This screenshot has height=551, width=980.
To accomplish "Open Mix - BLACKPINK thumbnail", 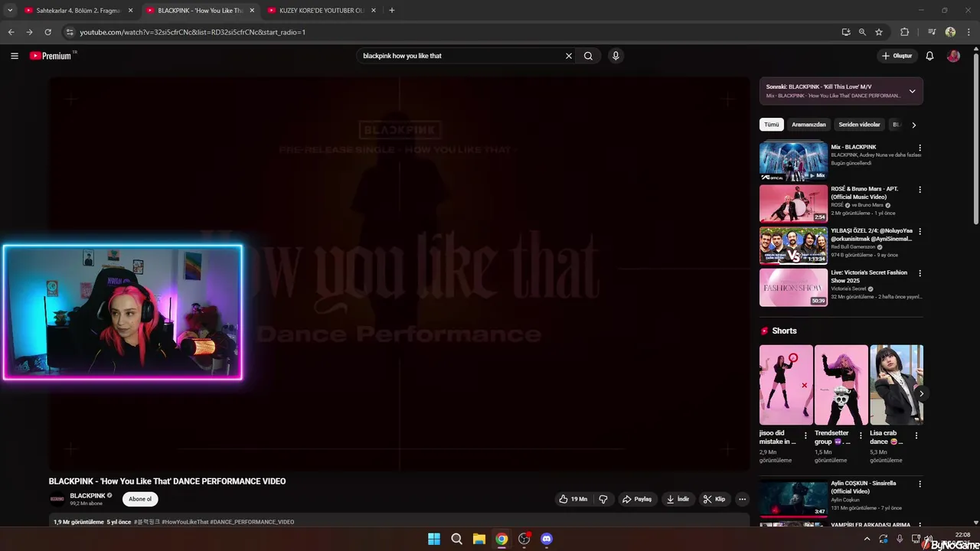I will click(793, 161).
